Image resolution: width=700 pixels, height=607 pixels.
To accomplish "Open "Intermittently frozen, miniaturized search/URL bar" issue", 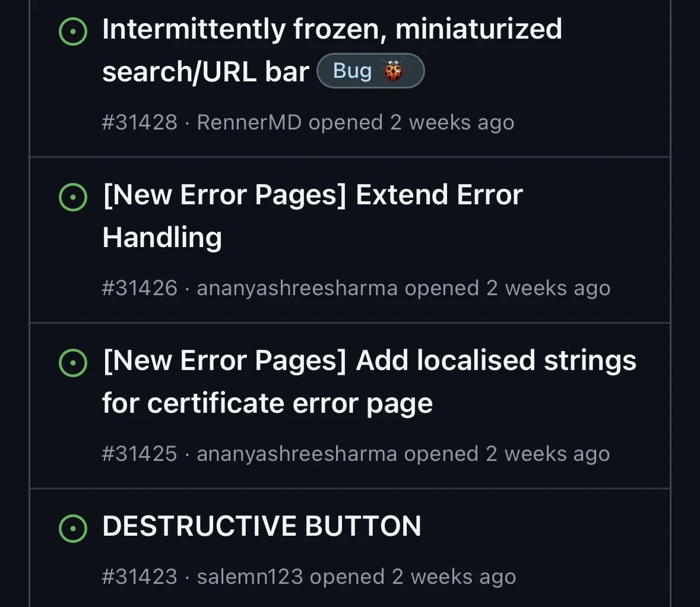I will [331, 30].
